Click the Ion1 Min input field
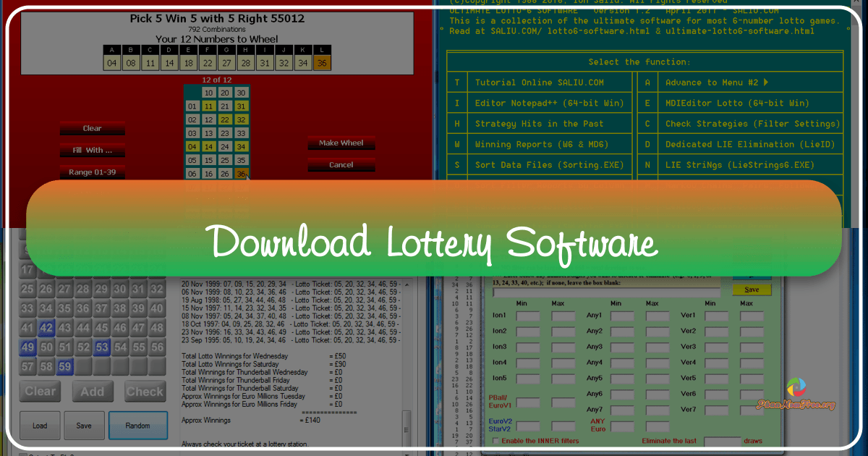This screenshot has height=456, width=868. click(527, 316)
